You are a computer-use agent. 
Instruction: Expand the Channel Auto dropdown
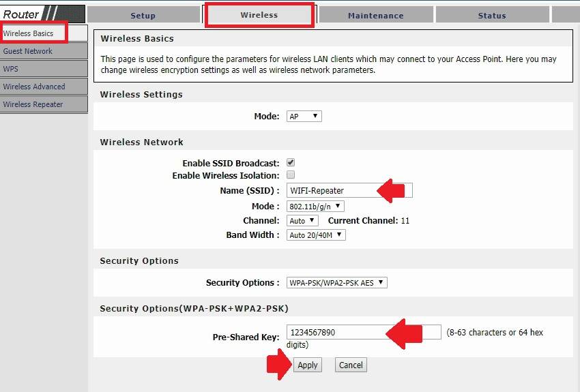(x=302, y=221)
